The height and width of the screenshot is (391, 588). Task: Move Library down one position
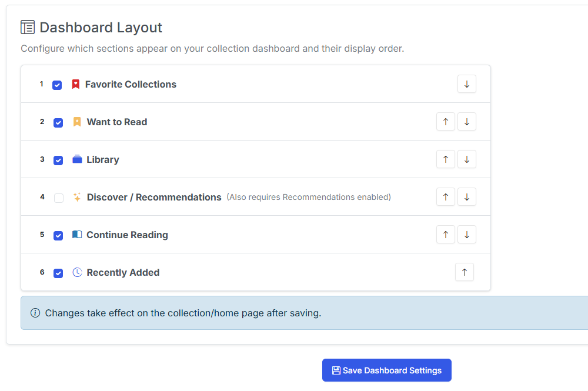[x=466, y=159]
